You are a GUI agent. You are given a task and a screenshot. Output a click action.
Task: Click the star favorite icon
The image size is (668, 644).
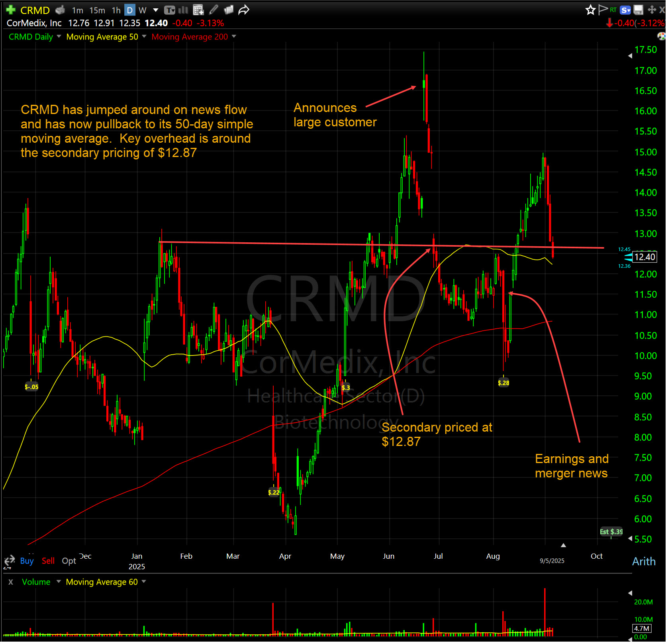click(590, 10)
